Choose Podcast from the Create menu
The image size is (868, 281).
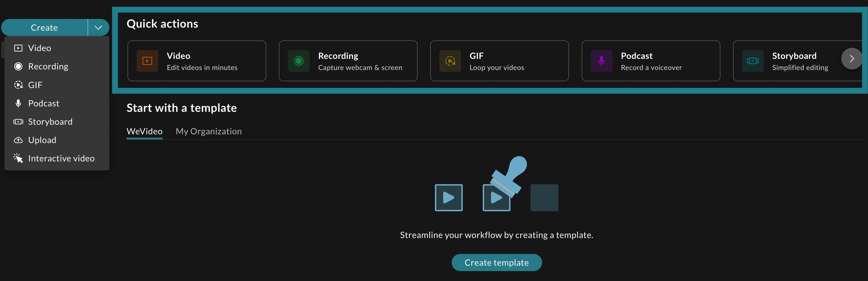(56, 103)
